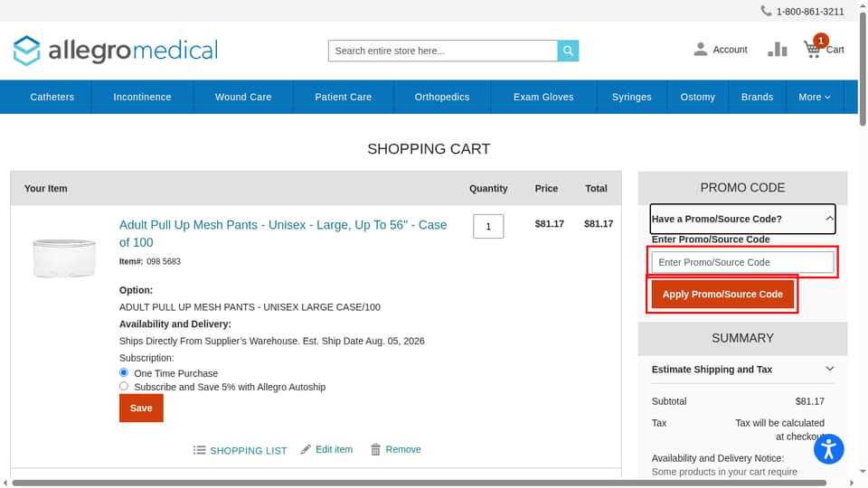This screenshot has height=488, width=868.
Task: Open the Syringes menu
Action: [x=632, y=97]
